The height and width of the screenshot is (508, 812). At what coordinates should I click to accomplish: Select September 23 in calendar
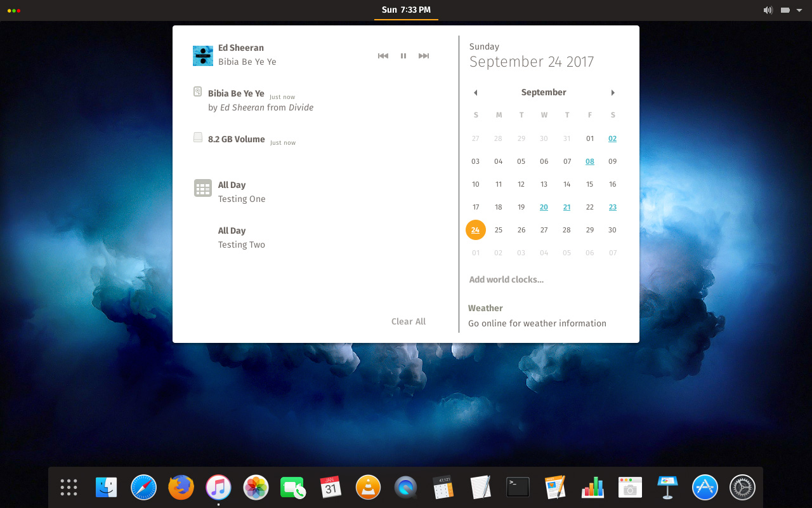tap(612, 207)
